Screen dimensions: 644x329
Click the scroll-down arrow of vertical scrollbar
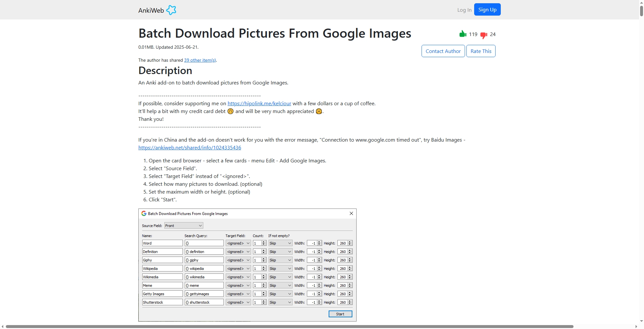click(x=641, y=321)
